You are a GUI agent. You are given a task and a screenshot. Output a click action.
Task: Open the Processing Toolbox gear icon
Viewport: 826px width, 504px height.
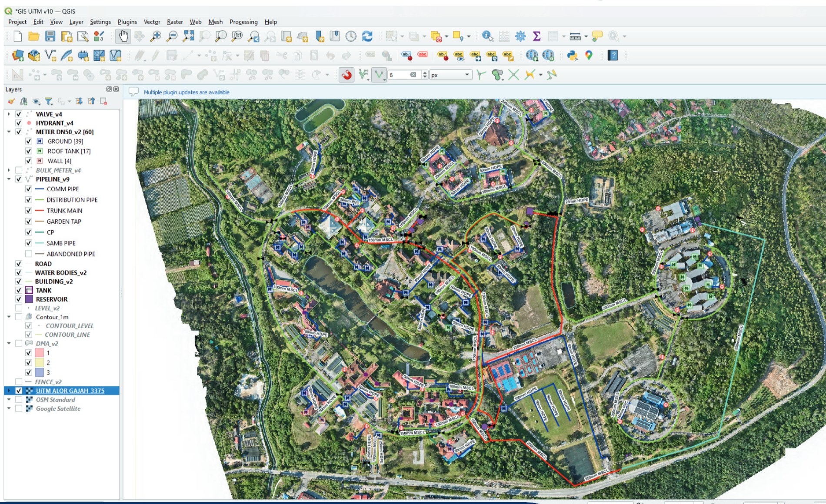pos(520,36)
